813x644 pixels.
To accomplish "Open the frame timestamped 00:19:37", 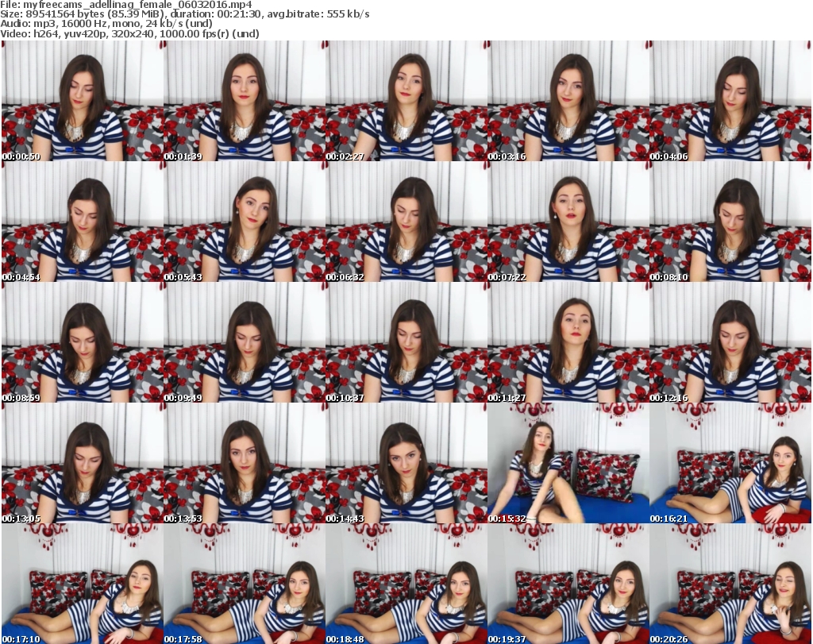I will click(568, 584).
